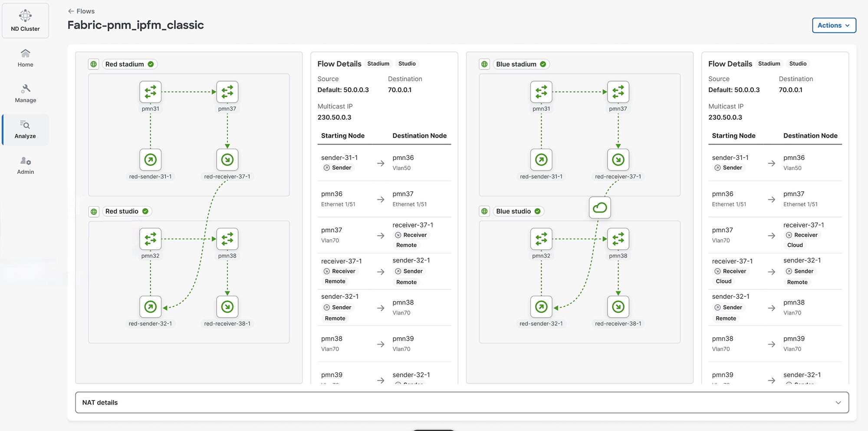
Task: Expand the NAT details section chevron
Action: (x=838, y=403)
